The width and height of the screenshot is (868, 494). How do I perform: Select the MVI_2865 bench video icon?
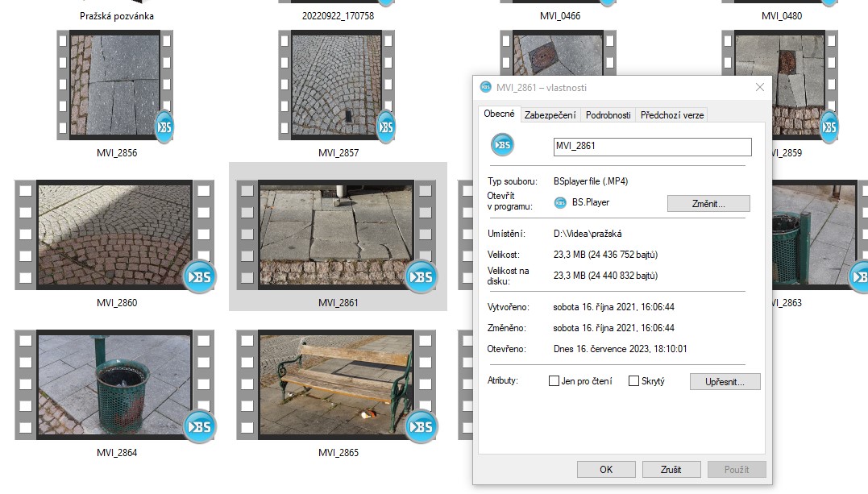coord(336,384)
